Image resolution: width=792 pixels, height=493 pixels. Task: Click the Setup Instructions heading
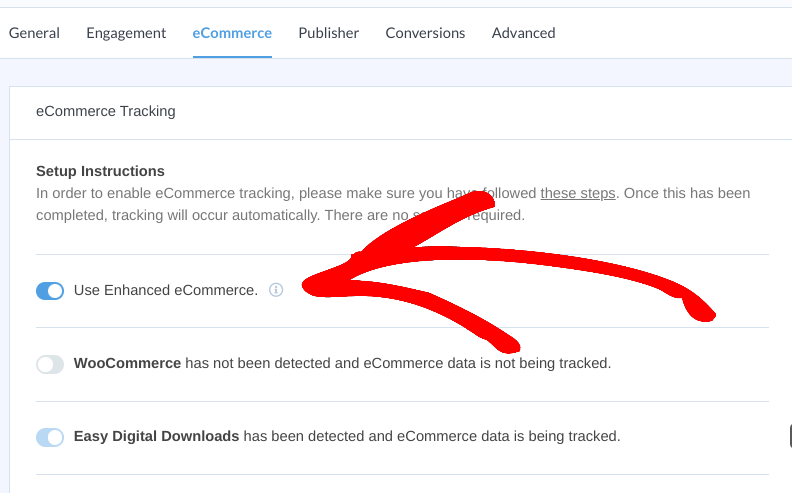click(101, 171)
